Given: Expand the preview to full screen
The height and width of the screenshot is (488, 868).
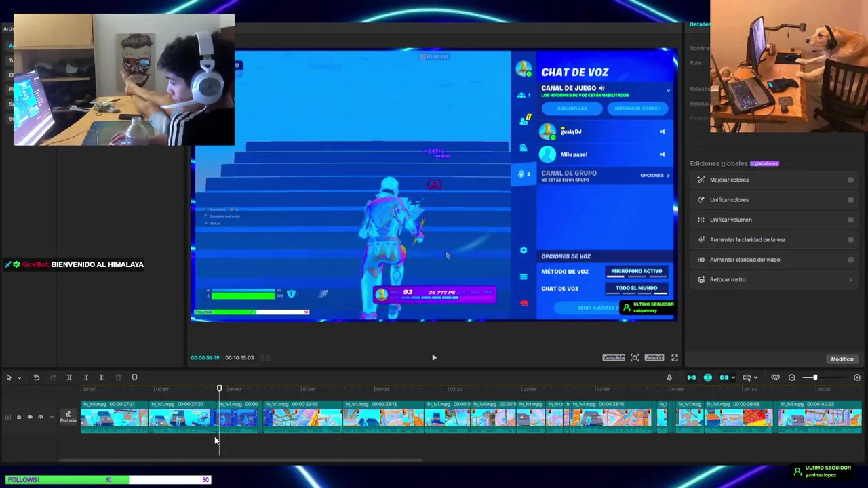Looking at the screenshot, I should [675, 358].
